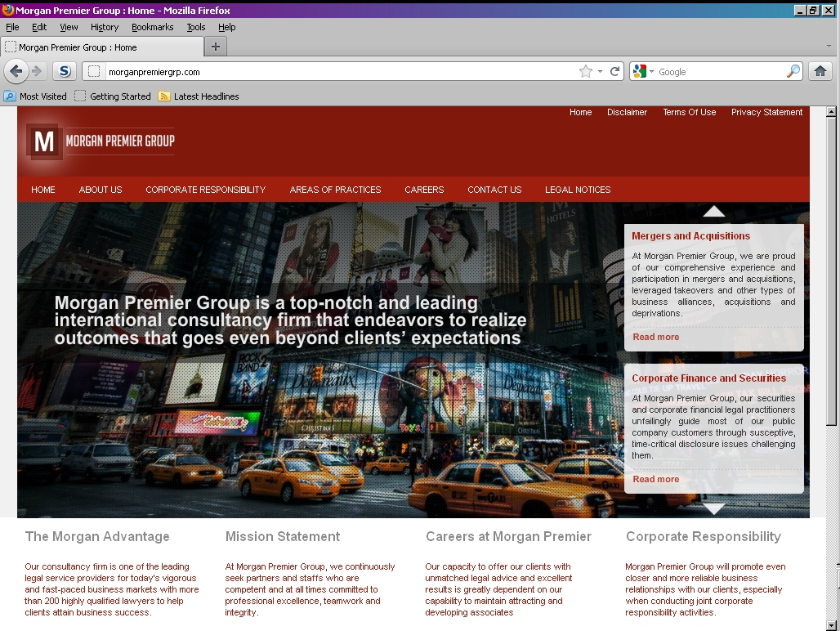Open CONTACT US navigation item
Viewport: 840px width, 631px height.
point(494,190)
